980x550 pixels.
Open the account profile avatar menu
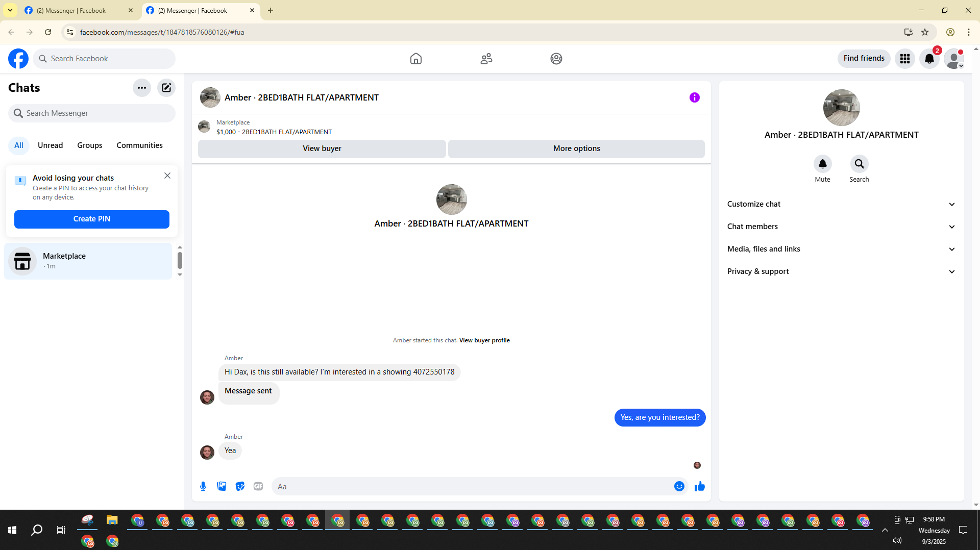pos(954,59)
